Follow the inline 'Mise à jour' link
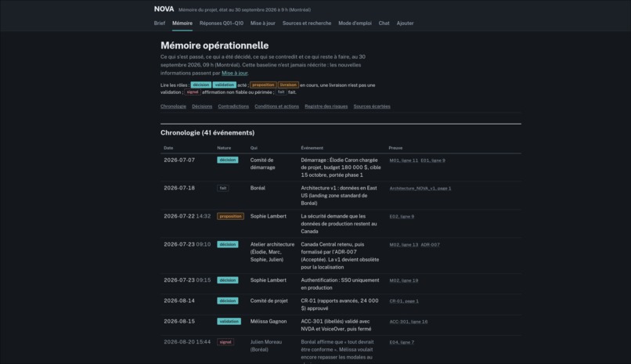The height and width of the screenshot is (364, 631). [235, 74]
